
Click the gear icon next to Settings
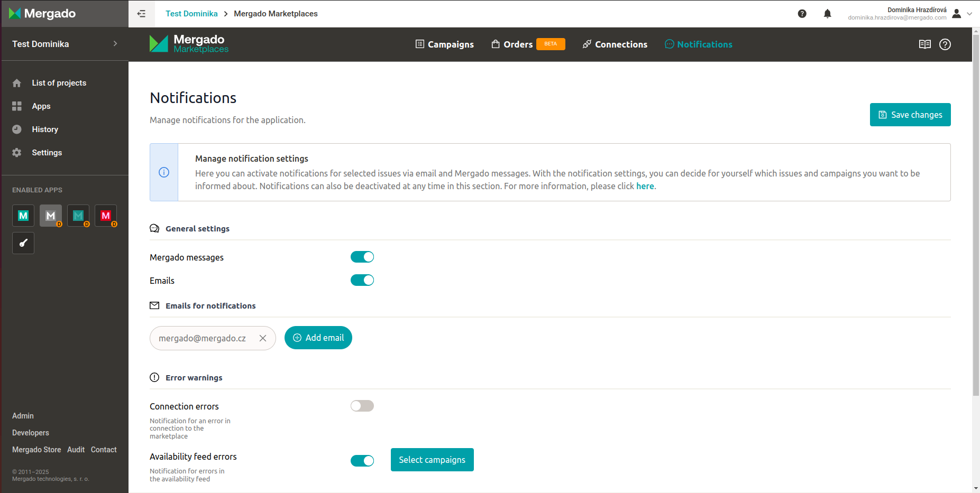click(17, 153)
